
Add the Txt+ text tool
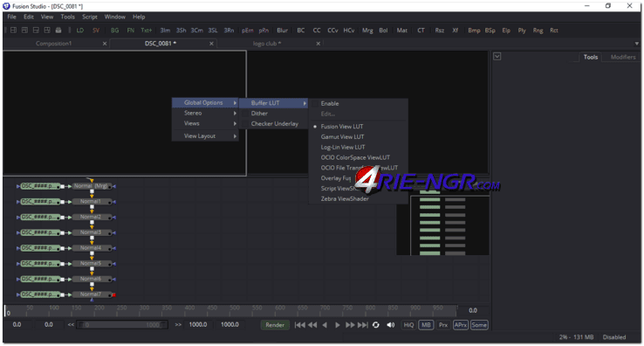(x=147, y=31)
